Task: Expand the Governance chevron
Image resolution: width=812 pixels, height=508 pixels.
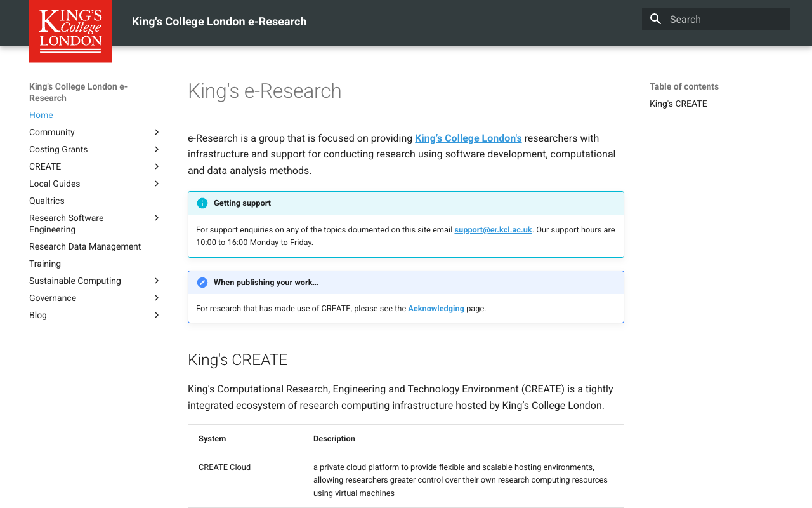Action: click(x=157, y=298)
